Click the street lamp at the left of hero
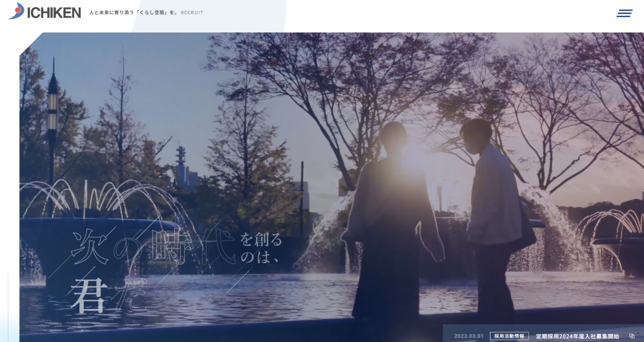The height and width of the screenshot is (342, 644). 53,110
